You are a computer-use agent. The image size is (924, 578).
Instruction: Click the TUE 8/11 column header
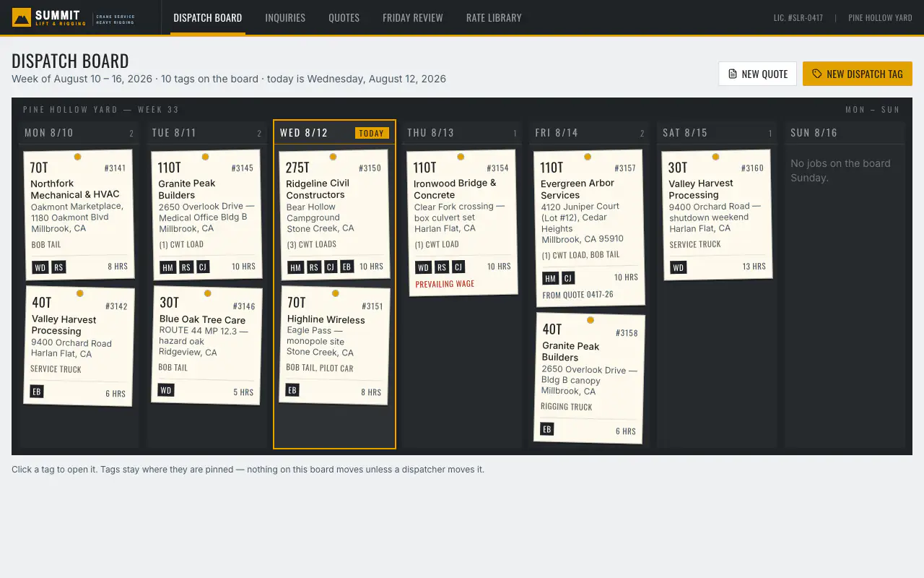coord(206,133)
